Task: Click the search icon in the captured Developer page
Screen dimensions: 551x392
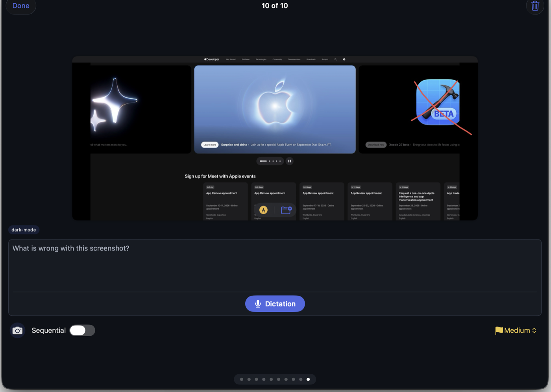Action: coord(336,59)
